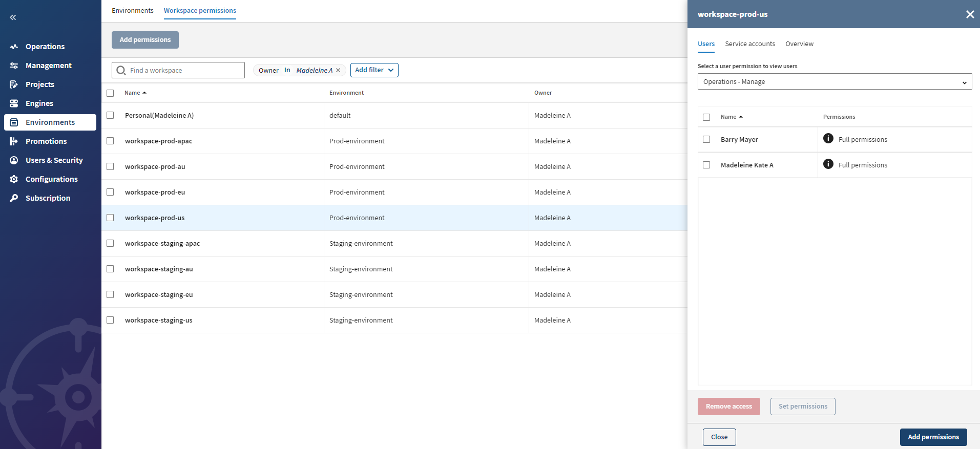
Task: Collapse the sidebar with double-chevron icon
Action: 13,17
